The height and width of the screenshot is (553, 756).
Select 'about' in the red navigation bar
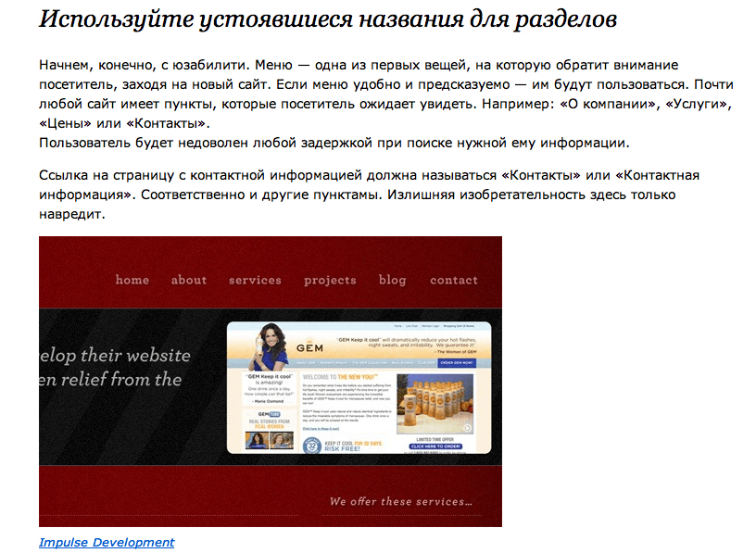pyautogui.click(x=189, y=280)
